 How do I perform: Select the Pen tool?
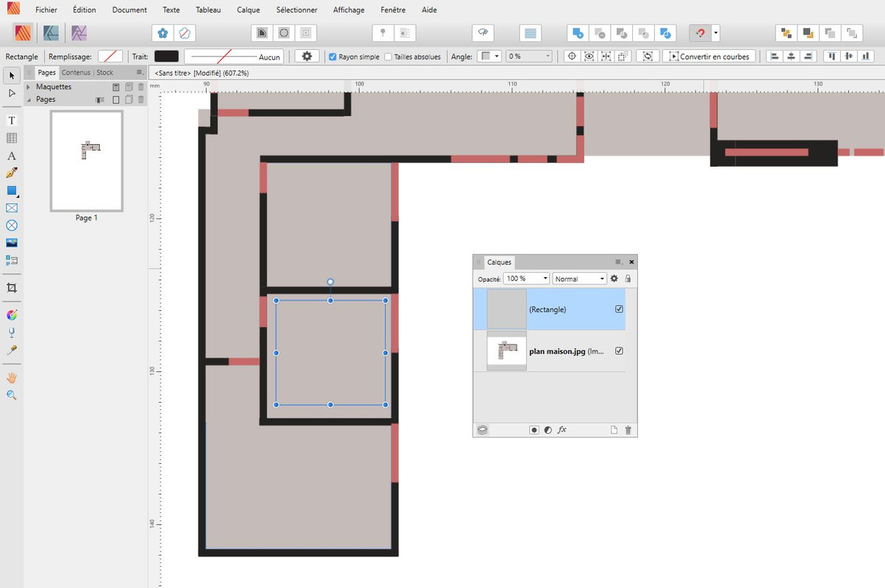[x=12, y=173]
